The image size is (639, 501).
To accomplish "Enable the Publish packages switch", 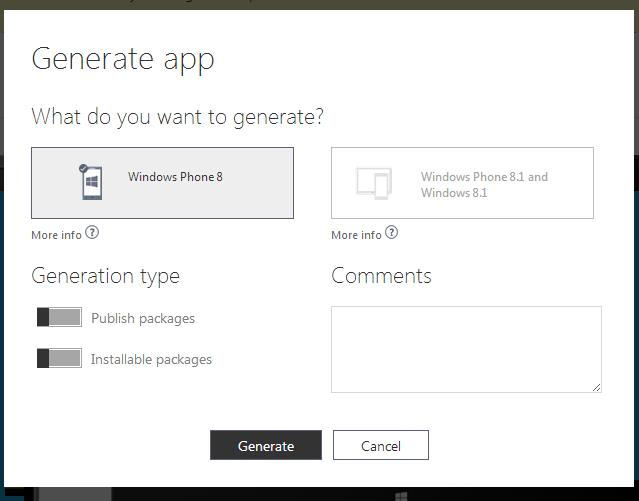I will [x=59, y=317].
